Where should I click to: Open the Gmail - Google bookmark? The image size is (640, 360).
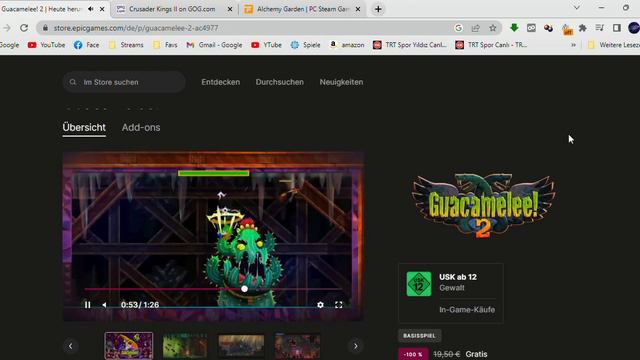[x=214, y=45]
